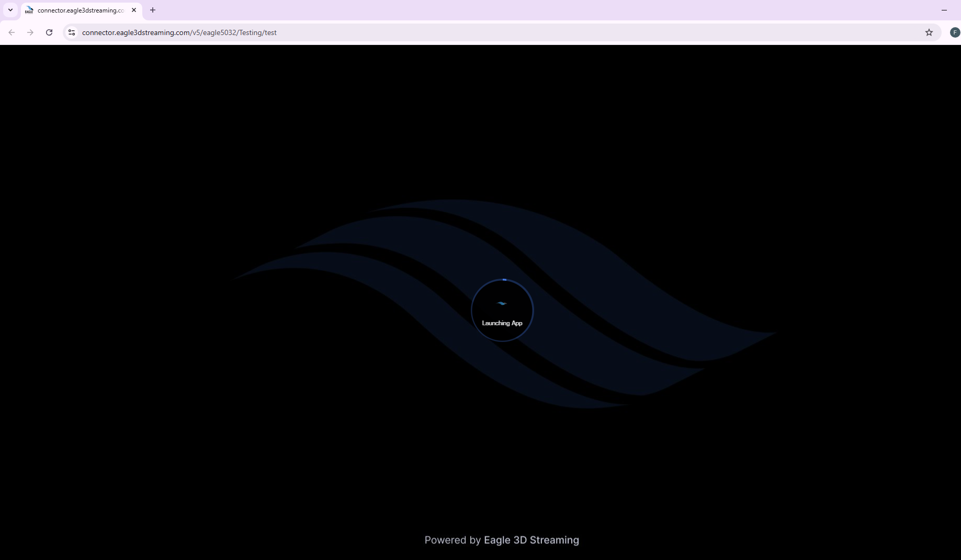Click the Eagle 3D Streaming branding text
This screenshot has height=560, width=961.
pos(531,540)
